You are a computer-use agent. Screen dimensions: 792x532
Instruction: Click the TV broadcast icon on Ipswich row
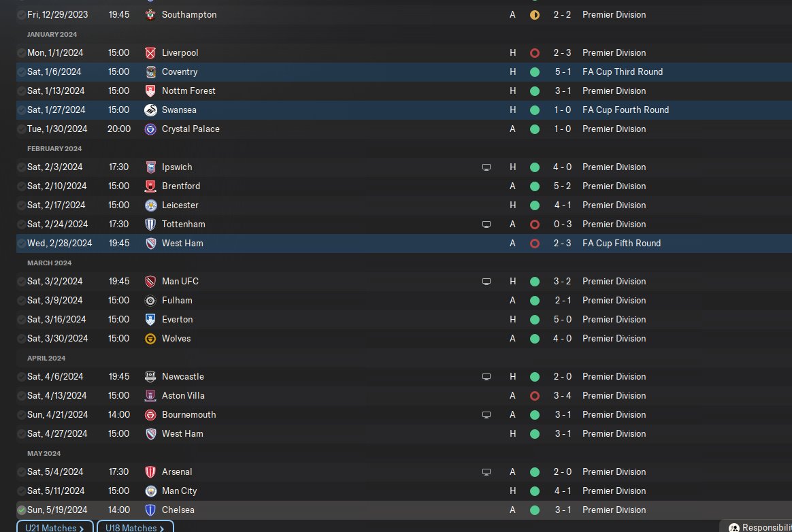click(x=486, y=167)
